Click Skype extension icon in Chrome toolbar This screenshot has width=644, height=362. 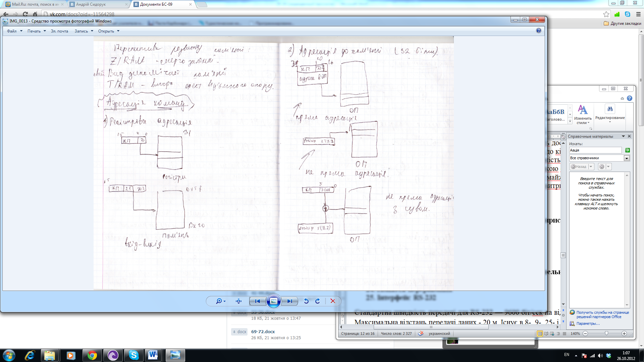tap(628, 14)
